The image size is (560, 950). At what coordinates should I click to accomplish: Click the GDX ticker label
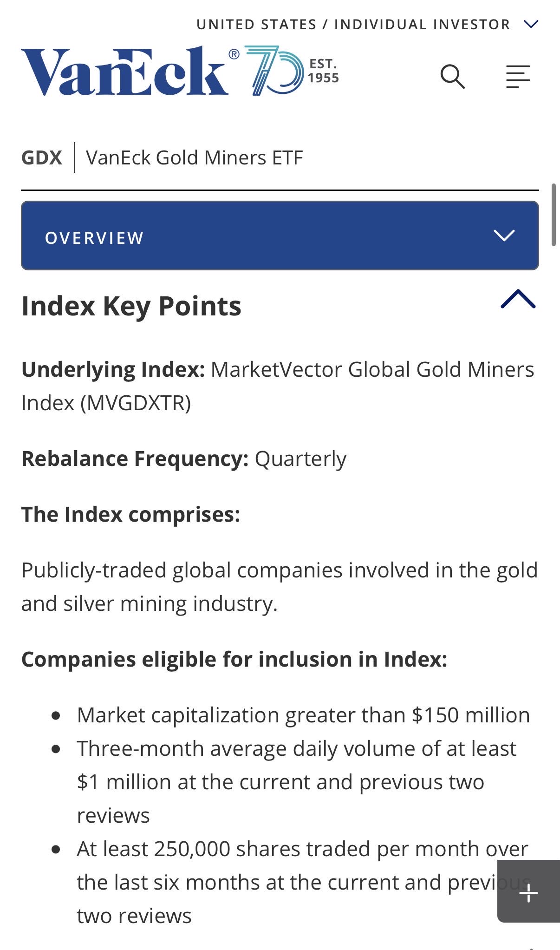pos(42,158)
